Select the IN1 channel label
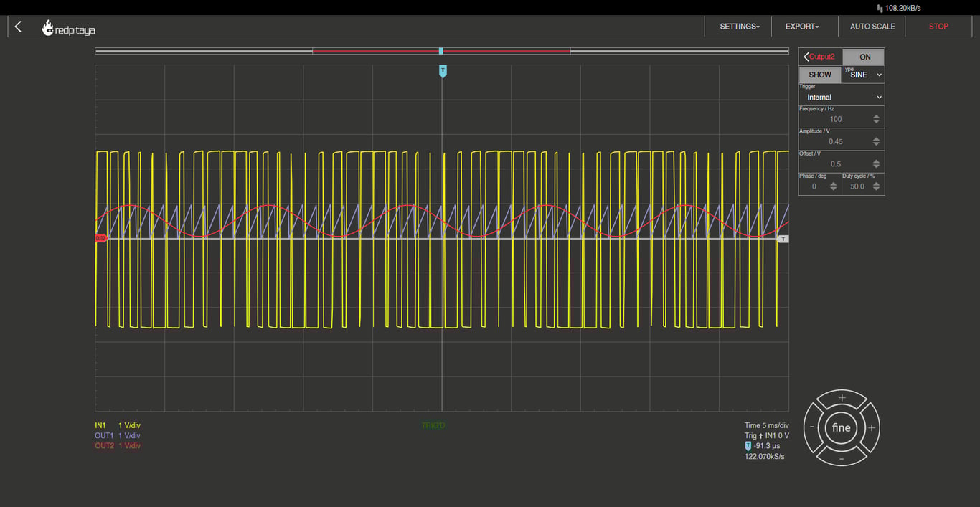980x507 pixels. point(100,425)
